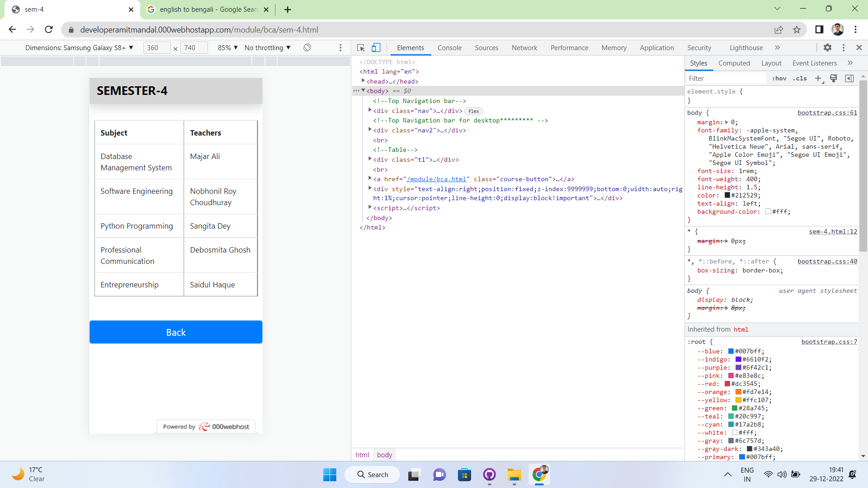The height and width of the screenshot is (488, 868).
Task: Open DevTools customize menu
Action: pos(844,47)
